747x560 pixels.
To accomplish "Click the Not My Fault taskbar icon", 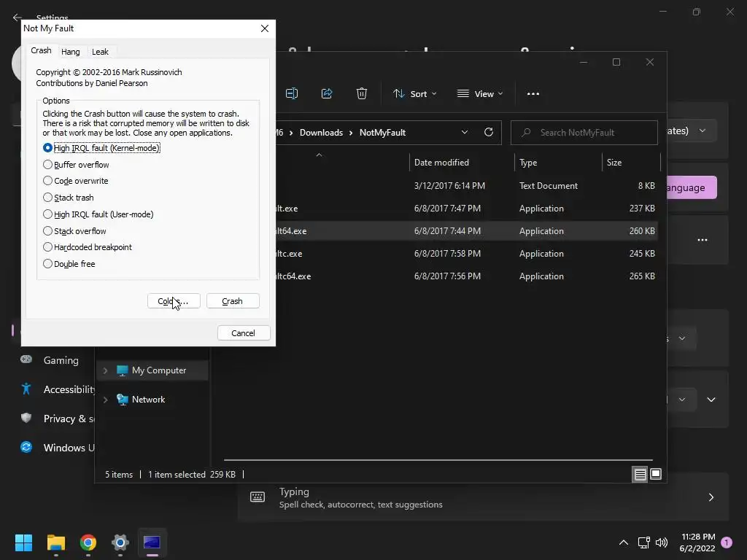I will tap(152, 542).
